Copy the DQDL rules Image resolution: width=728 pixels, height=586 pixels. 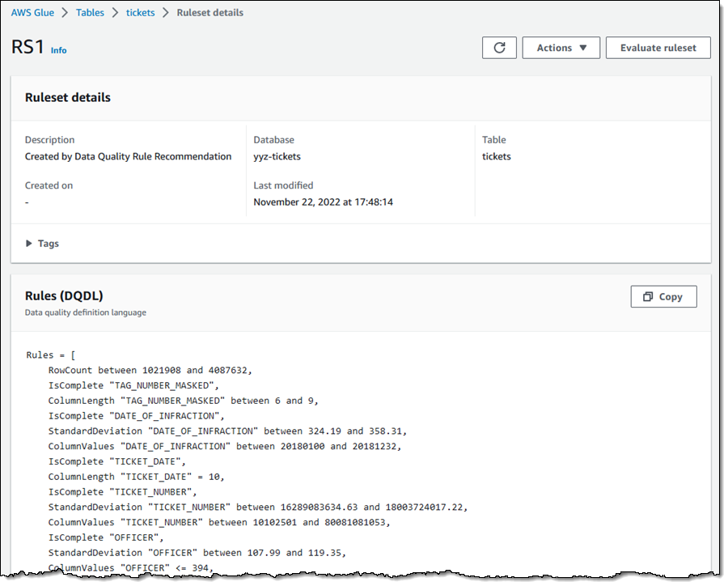point(663,296)
